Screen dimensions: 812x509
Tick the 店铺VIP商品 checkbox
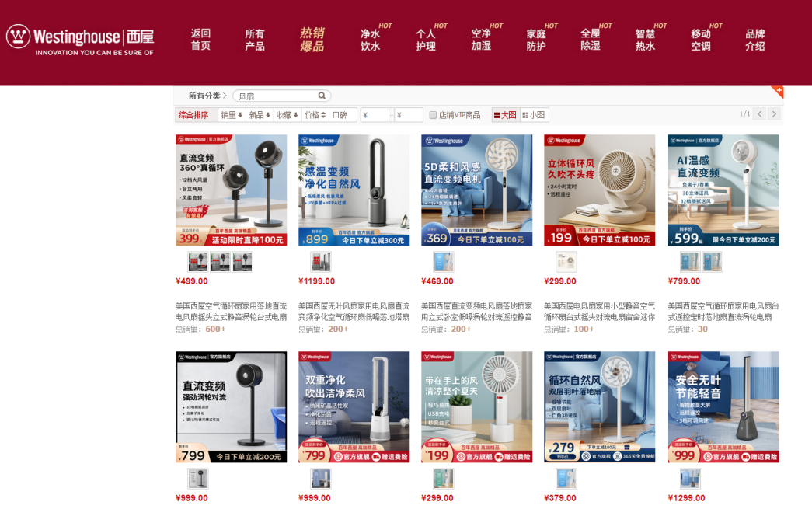tap(433, 115)
